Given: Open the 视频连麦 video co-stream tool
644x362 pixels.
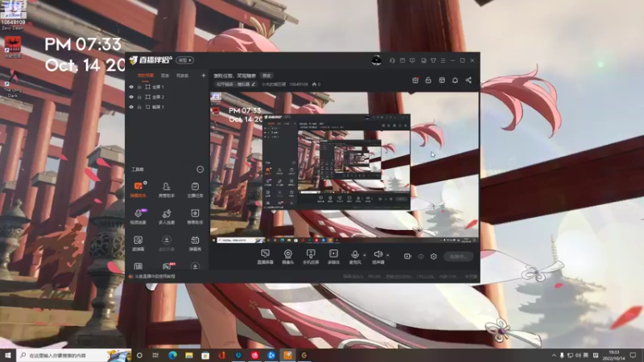Looking at the screenshot, I should point(138,216).
